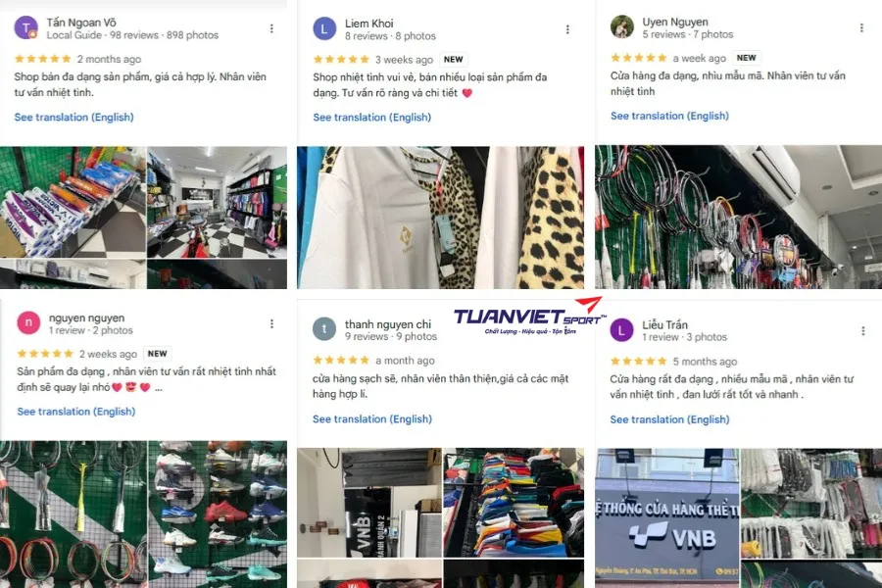Screen dimensions: 882x588
Task: Click thanh nguyen chi's gray avatar
Action: click(x=324, y=329)
